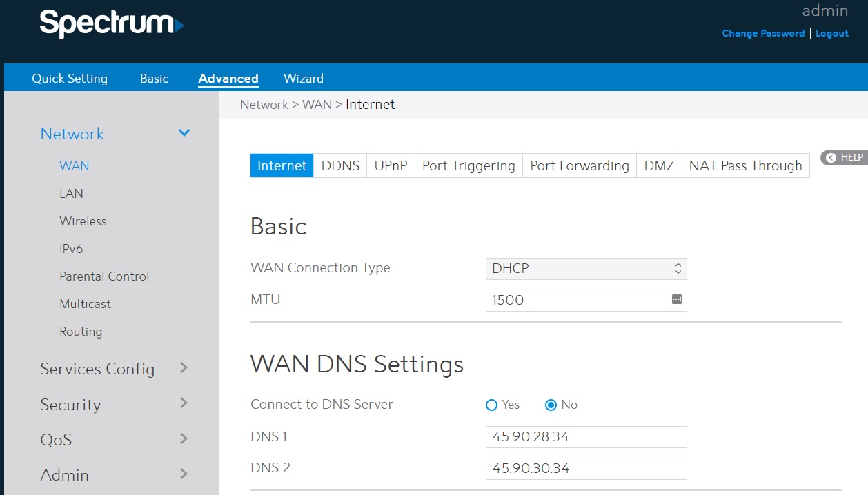The height and width of the screenshot is (495, 868).
Task: Expand the QoS sidebar section
Action: click(184, 438)
